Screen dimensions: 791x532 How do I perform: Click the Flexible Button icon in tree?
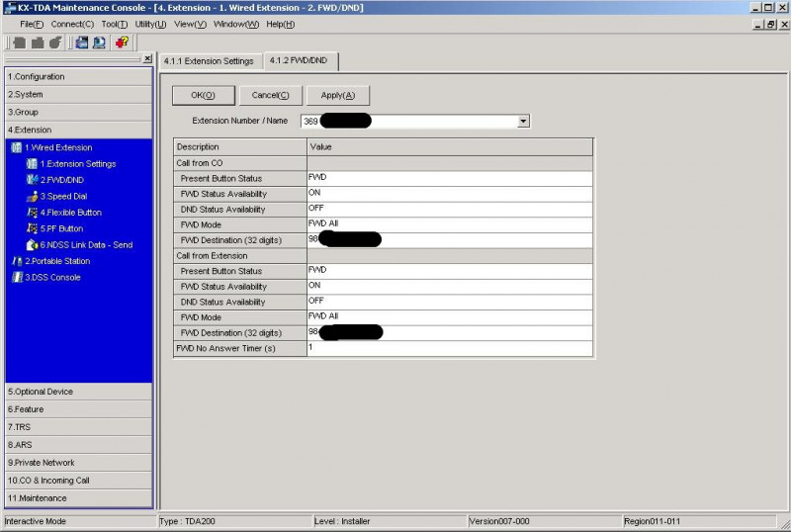(32, 212)
